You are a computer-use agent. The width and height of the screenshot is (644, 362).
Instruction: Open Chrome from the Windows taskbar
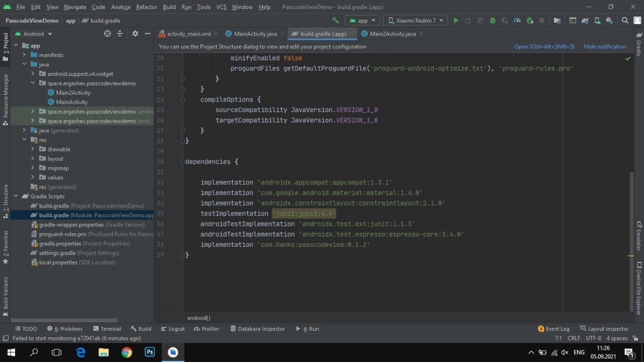pyautogui.click(x=127, y=352)
